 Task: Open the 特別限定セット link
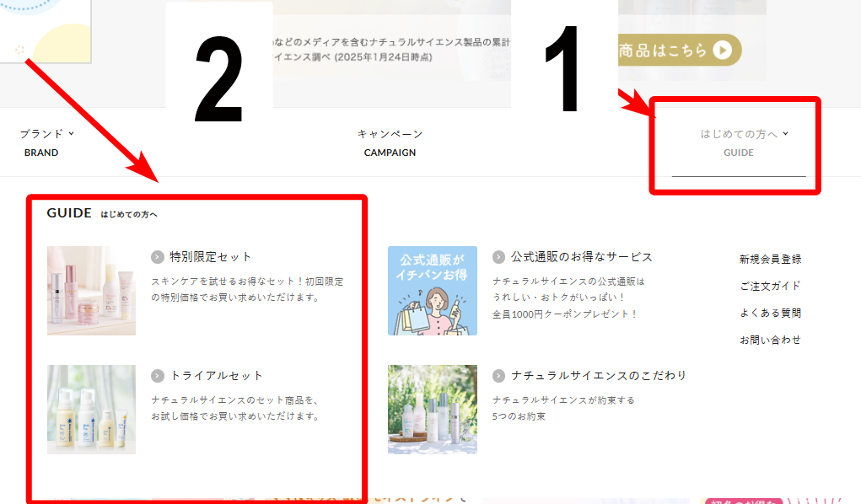[x=210, y=257]
